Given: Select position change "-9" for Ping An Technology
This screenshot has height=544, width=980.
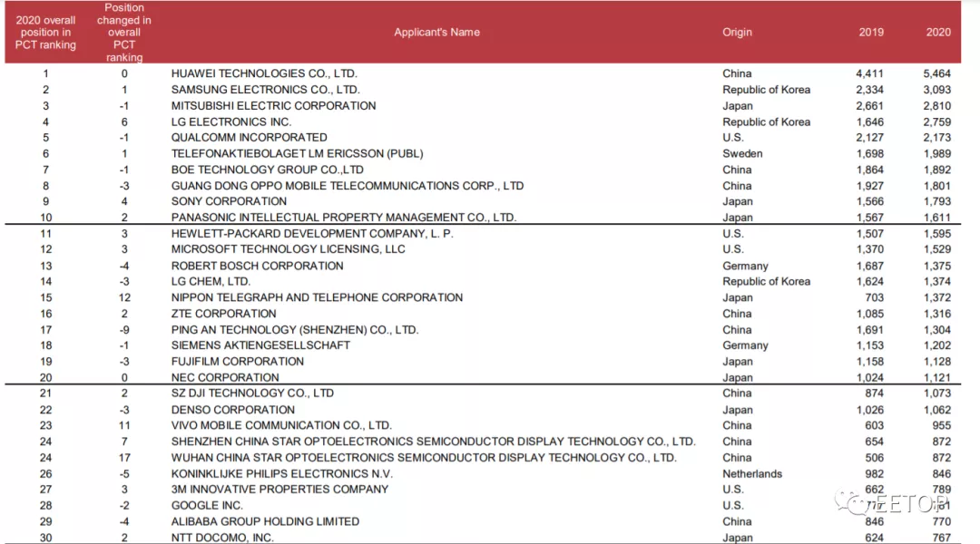Looking at the screenshot, I should pyautogui.click(x=124, y=330).
